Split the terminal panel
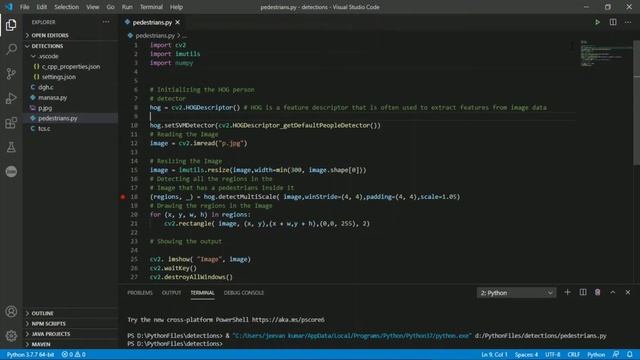The image size is (640, 360). click(x=583, y=292)
